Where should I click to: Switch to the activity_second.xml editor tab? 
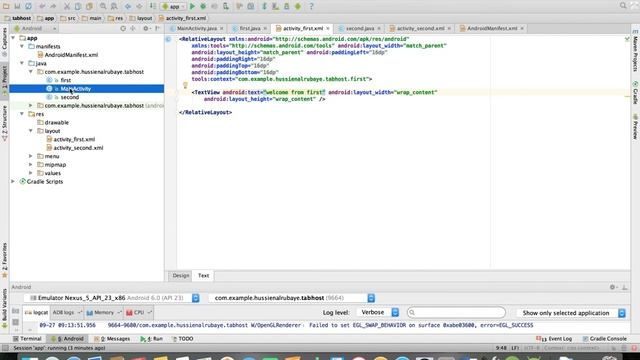[x=420, y=29]
